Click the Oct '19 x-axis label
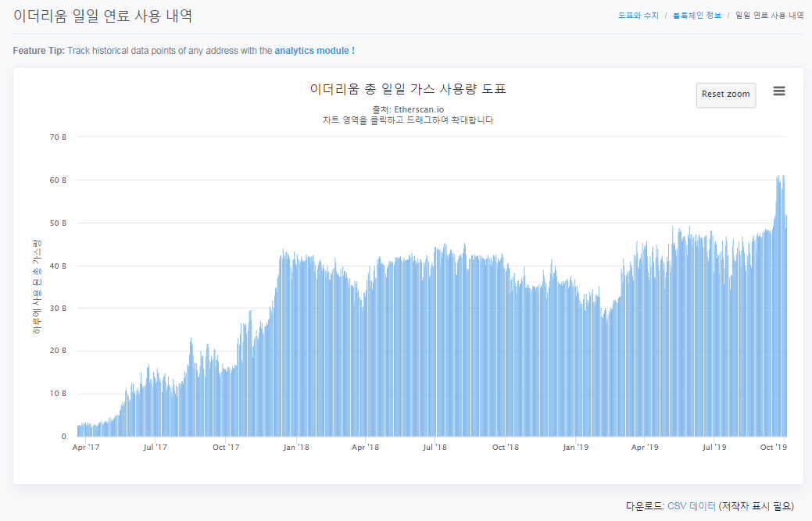Image resolution: width=812 pixels, height=521 pixels. point(773,448)
